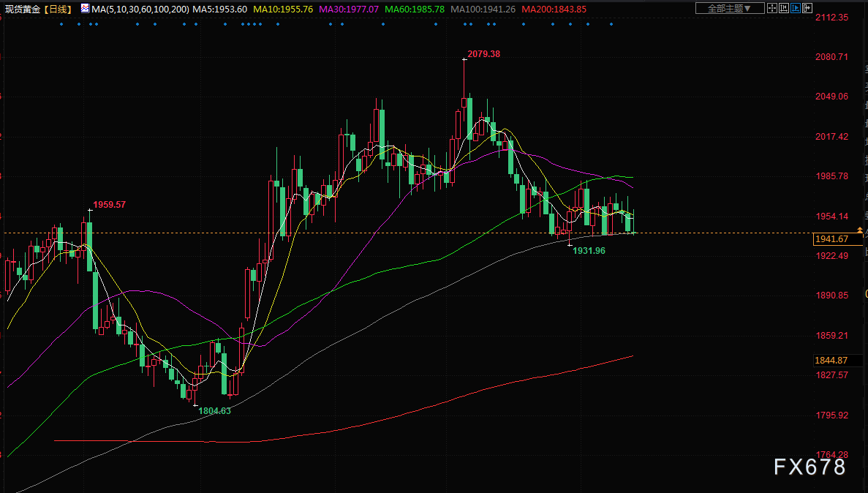Click the 2017.42 axis price label

pyautogui.click(x=831, y=136)
